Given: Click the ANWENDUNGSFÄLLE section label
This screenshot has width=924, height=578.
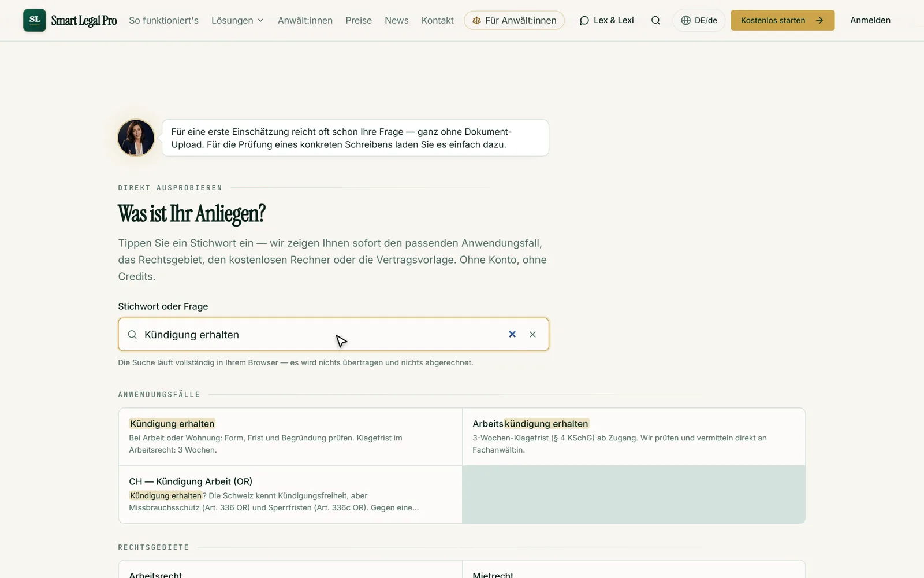Looking at the screenshot, I should (x=159, y=395).
